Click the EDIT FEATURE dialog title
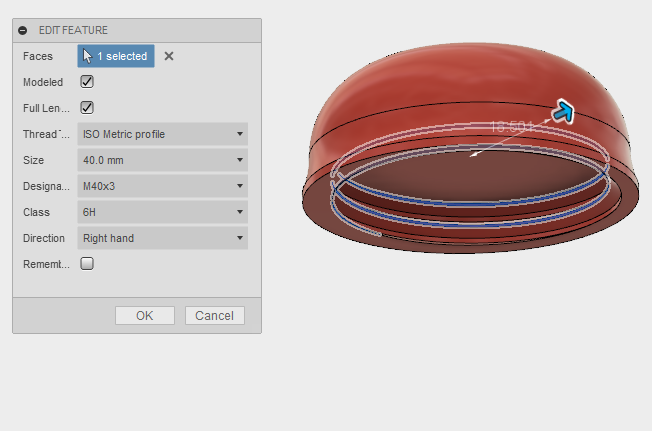Image resolution: width=652 pixels, height=431 pixels. click(x=73, y=30)
